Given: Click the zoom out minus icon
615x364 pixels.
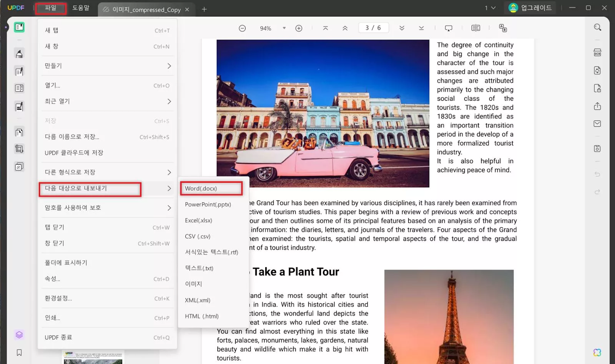Looking at the screenshot, I should click(x=242, y=28).
